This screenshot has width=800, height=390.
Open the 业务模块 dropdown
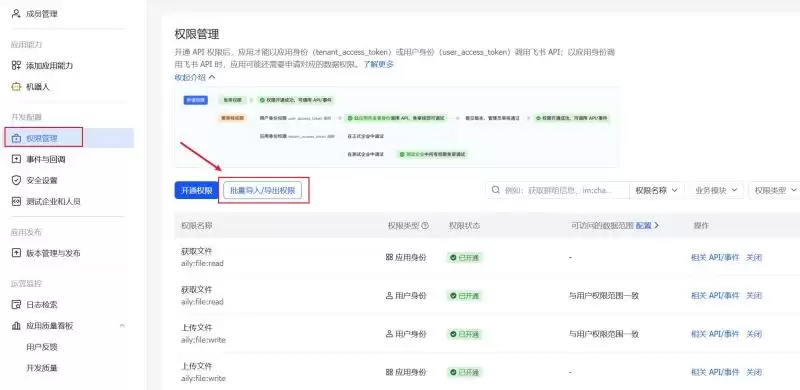click(x=716, y=190)
